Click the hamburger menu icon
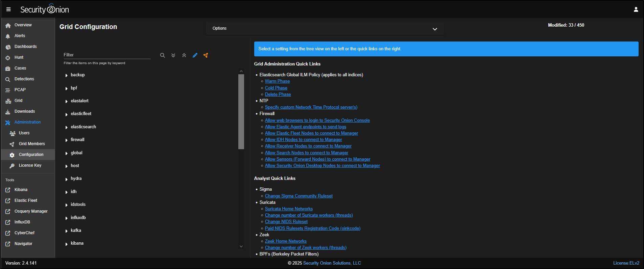Screen dimensions: 644x269 point(8,9)
